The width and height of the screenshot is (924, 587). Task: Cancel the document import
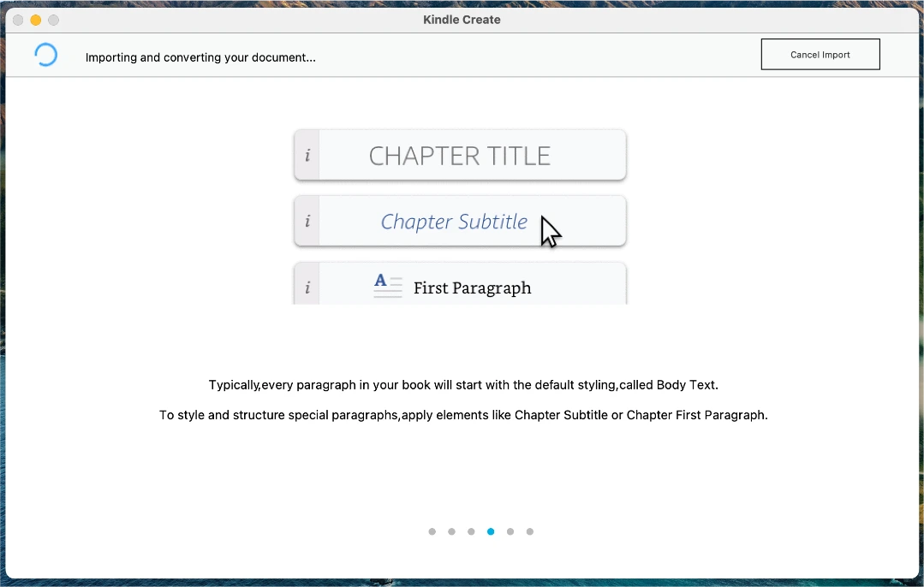coord(820,54)
